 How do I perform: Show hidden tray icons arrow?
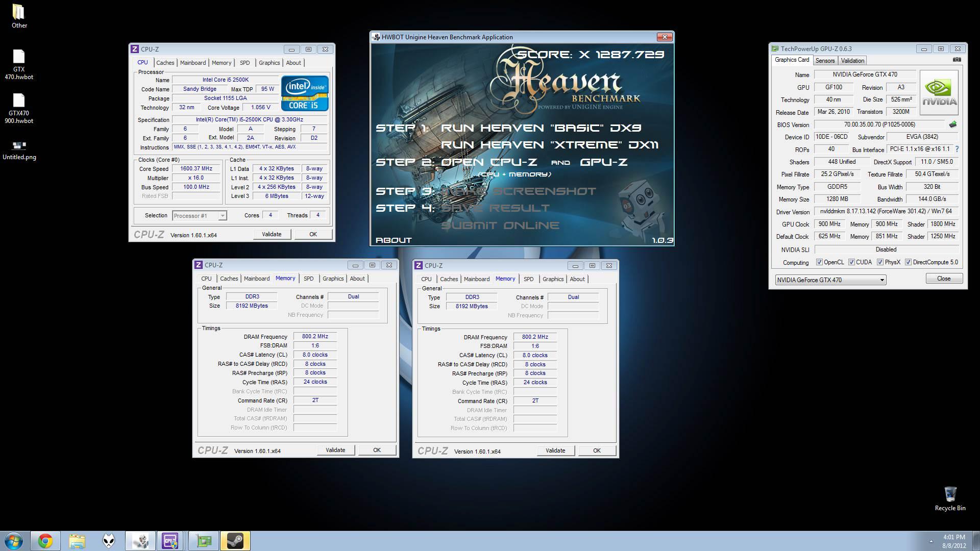tap(931, 541)
